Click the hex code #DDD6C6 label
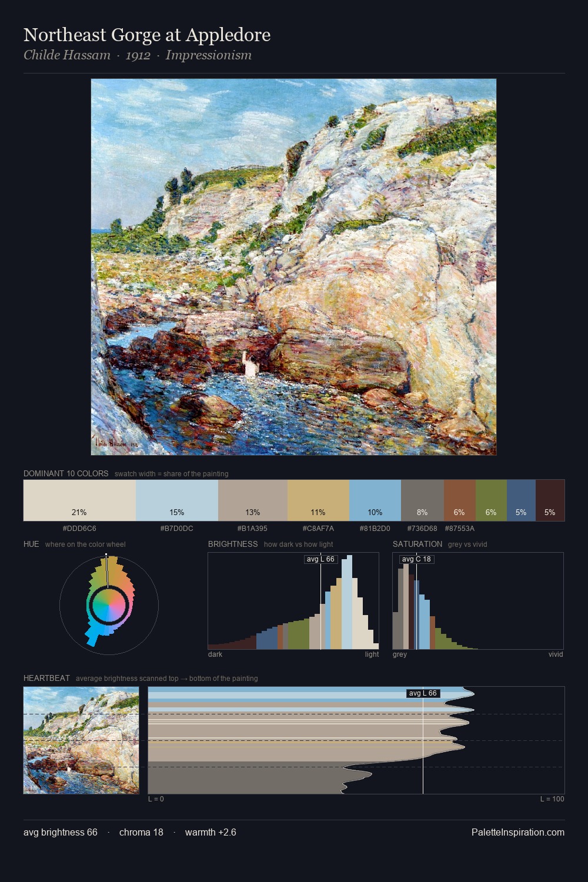 pyautogui.click(x=79, y=528)
